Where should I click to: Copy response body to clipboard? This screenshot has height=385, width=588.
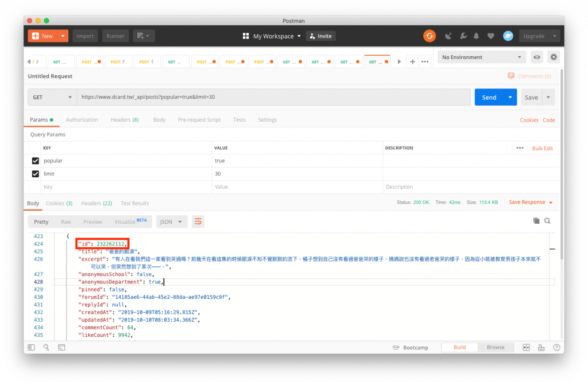[536, 221]
